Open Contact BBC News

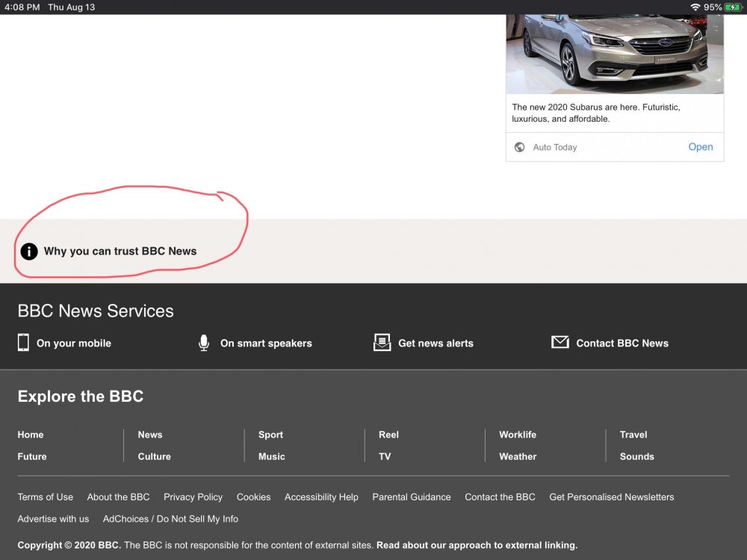point(622,343)
